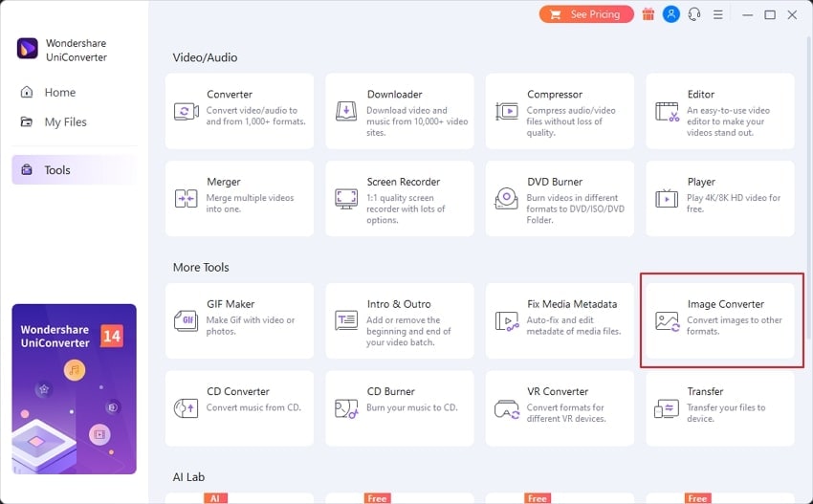Maximize the UniConverter window
The height and width of the screenshot is (504, 813).
pyautogui.click(x=770, y=14)
